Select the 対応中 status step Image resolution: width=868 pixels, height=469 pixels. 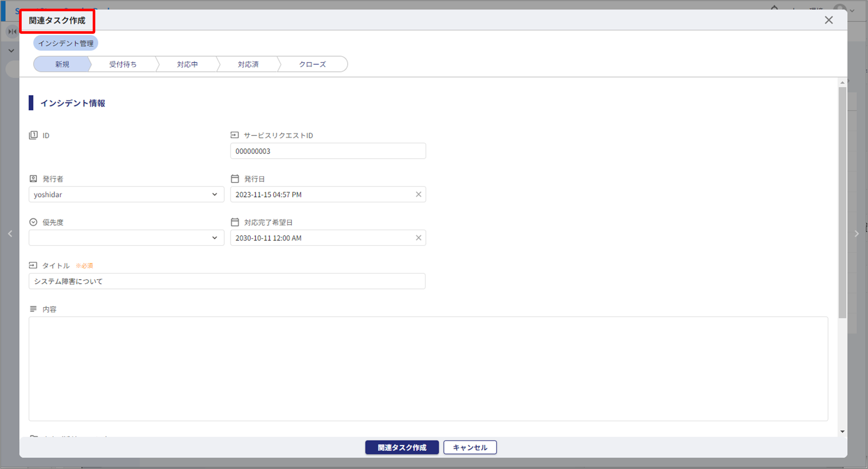[187, 64]
